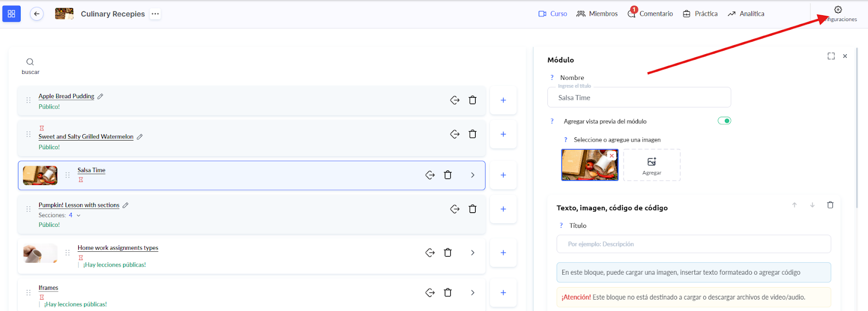
Task: Open the Sweet and Salty Grilled Watermelon link
Action: pyautogui.click(x=86, y=137)
